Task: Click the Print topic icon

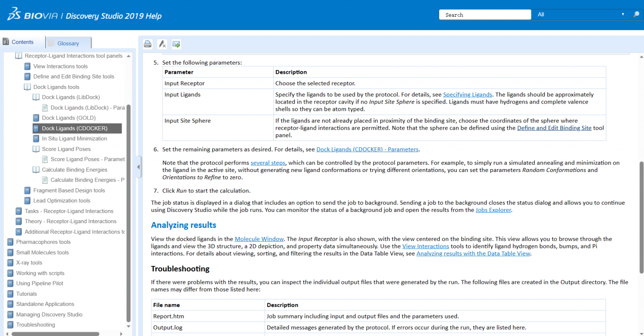Action: point(148,44)
